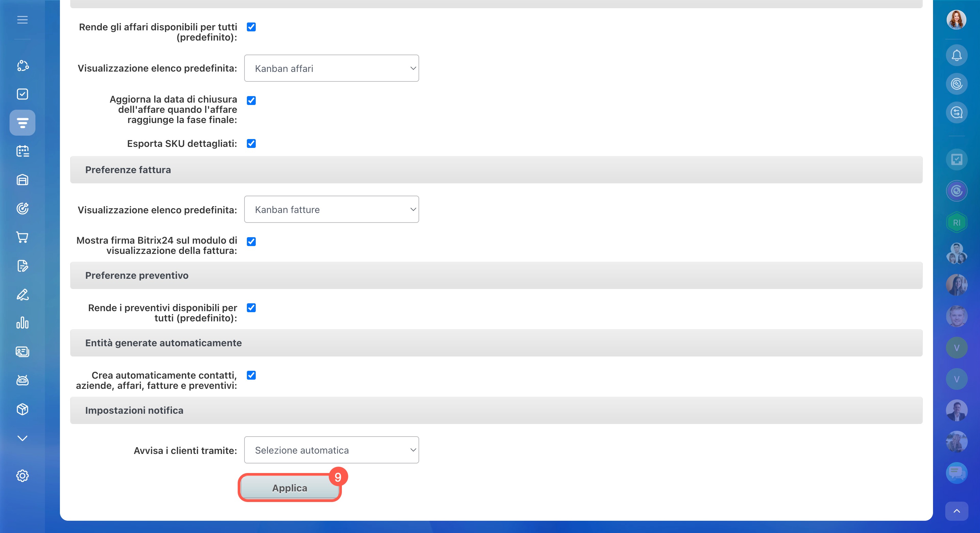Open the Kanban fatture dropdown
The width and height of the screenshot is (980, 533).
point(331,209)
